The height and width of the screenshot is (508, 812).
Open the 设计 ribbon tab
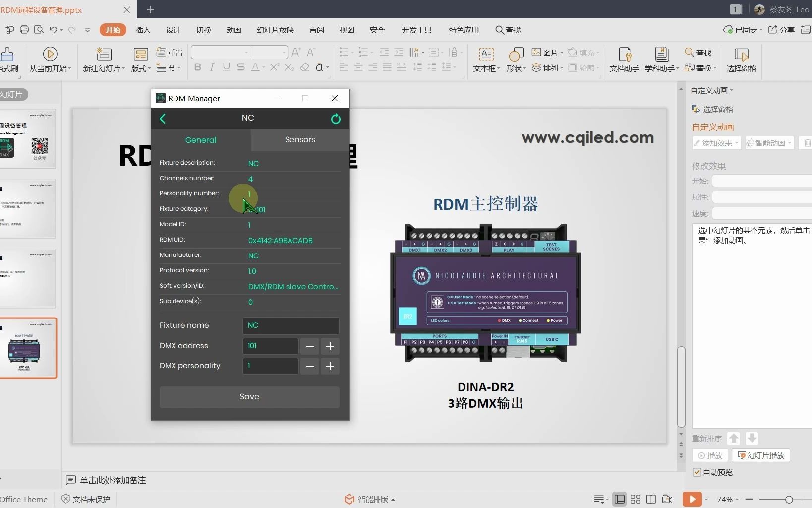click(173, 30)
